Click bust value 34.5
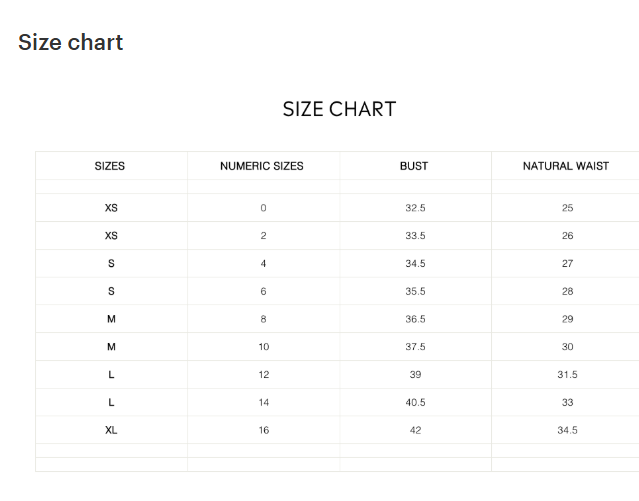The image size is (639, 501). pos(415,263)
